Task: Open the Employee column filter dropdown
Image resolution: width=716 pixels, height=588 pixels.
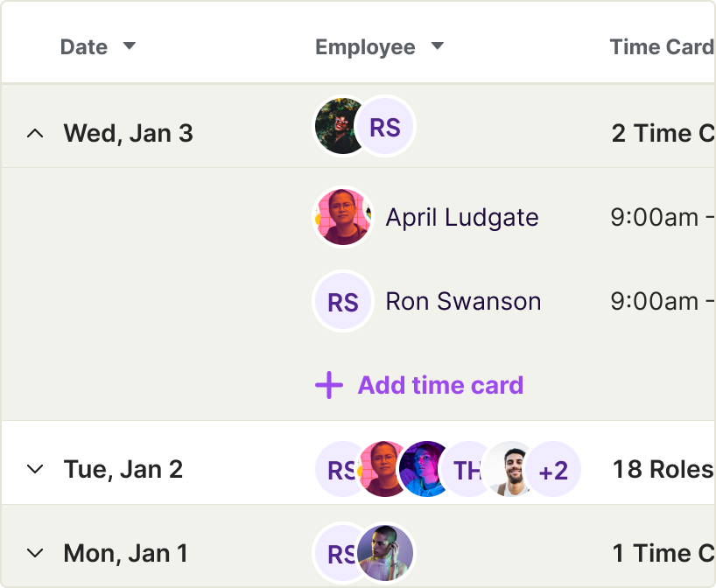Action: tap(438, 47)
